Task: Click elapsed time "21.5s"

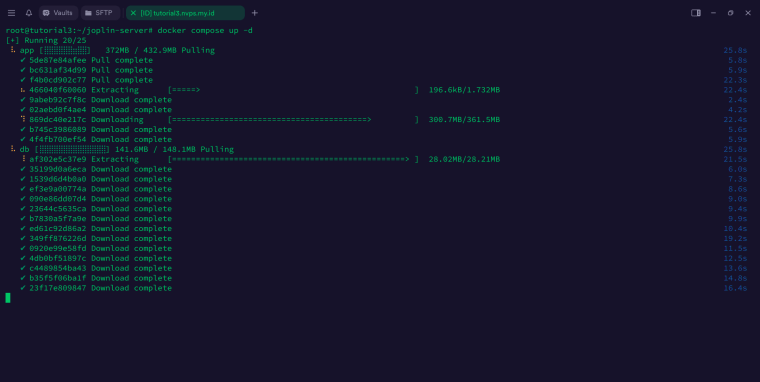Action: coord(735,159)
